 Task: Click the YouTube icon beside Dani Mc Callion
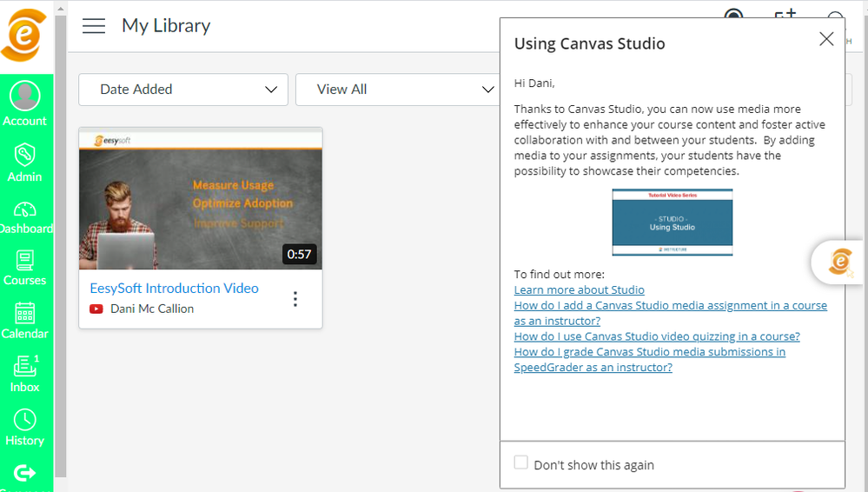[x=96, y=309]
